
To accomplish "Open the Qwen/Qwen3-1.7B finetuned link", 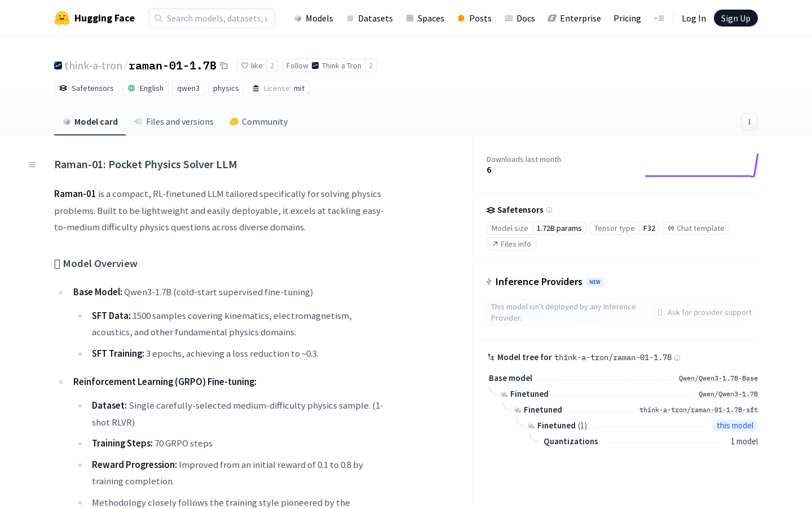I will 728,394.
